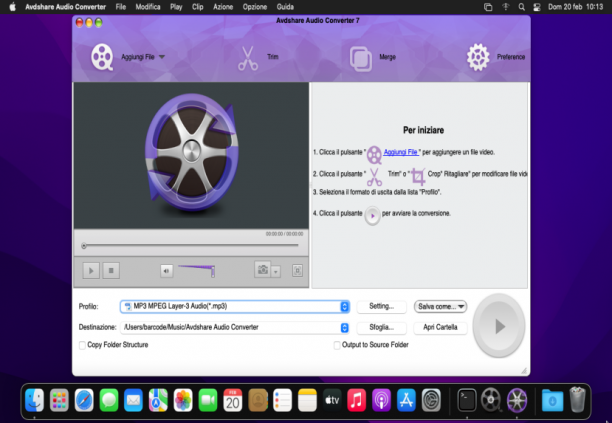Open Terminal from the Dock
The height and width of the screenshot is (423, 612).
(x=467, y=400)
